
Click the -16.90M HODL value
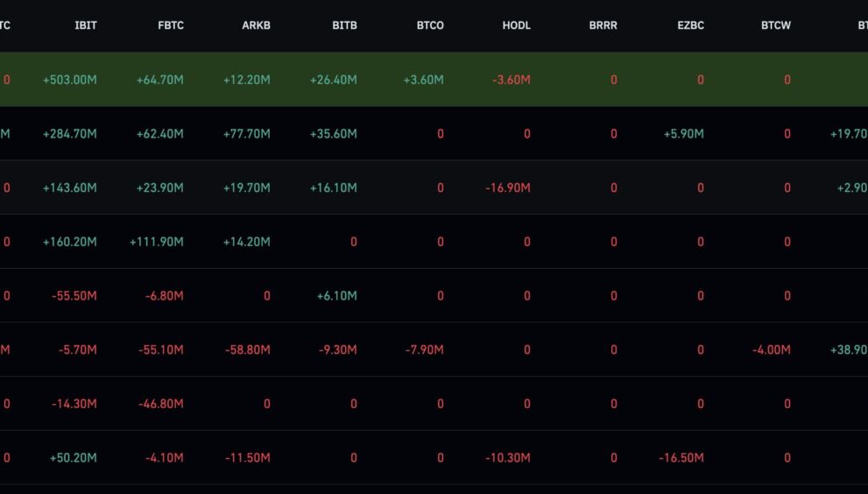pos(508,187)
